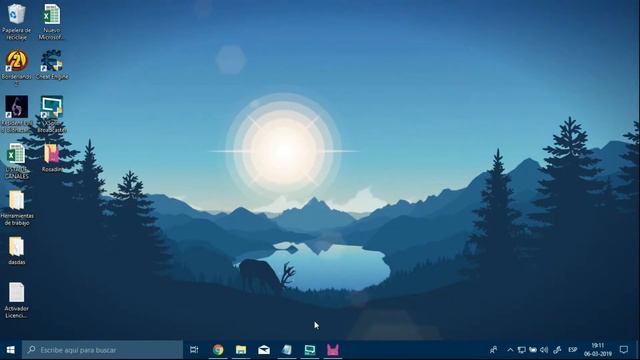Open the Mail app from the taskbar

[x=264, y=350]
